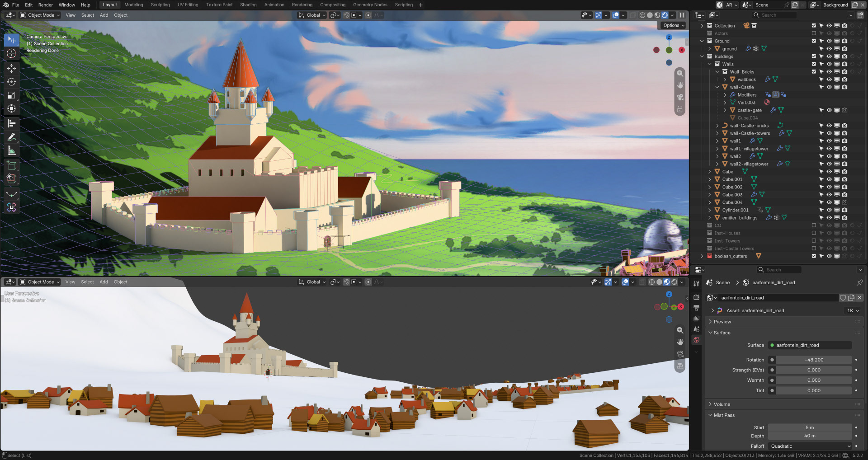868x460 pixels.
Task: Activate the Move tool in the left toolbar
Action: [x=12, y=68]
